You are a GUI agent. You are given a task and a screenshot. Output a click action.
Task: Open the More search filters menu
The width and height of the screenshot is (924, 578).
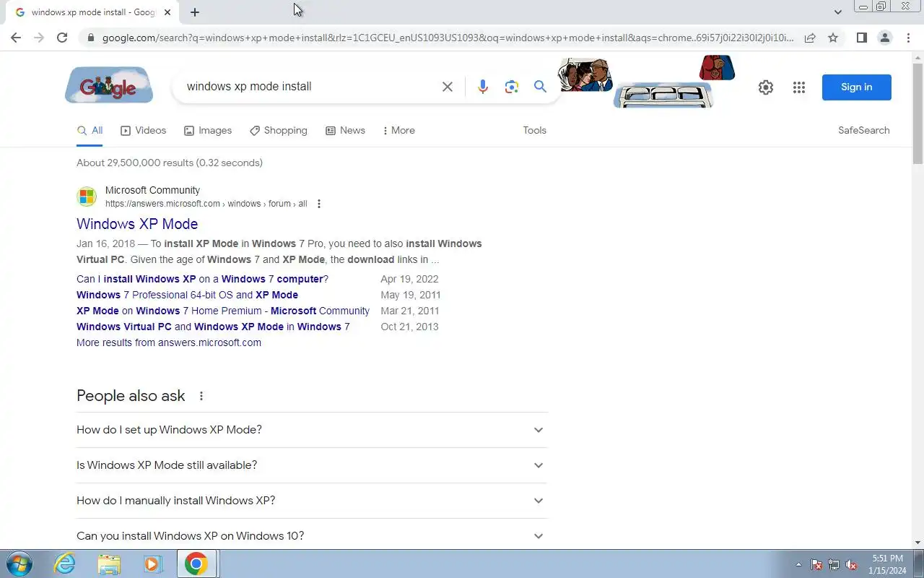(398, 131)
